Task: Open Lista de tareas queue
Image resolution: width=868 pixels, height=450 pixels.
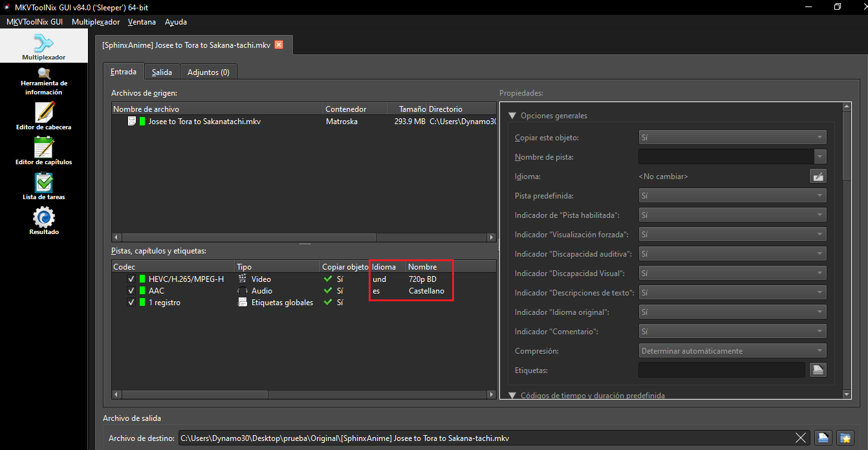Action: click(43, 186)
